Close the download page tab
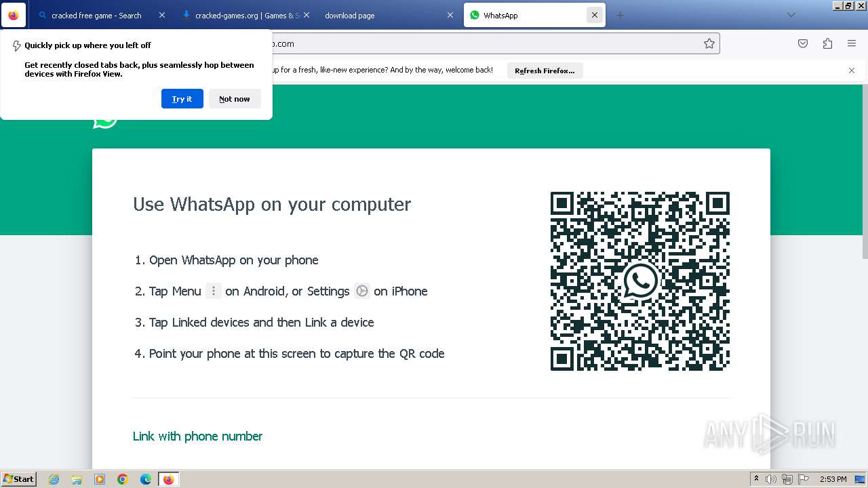868x488 pixels. click(x=450, y=15)
